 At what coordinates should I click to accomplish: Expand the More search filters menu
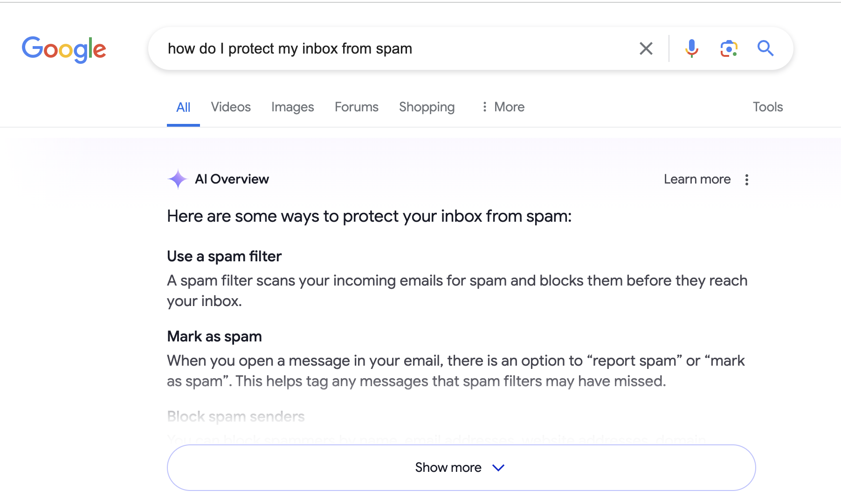pyautogui.click(x=503, y=107)
